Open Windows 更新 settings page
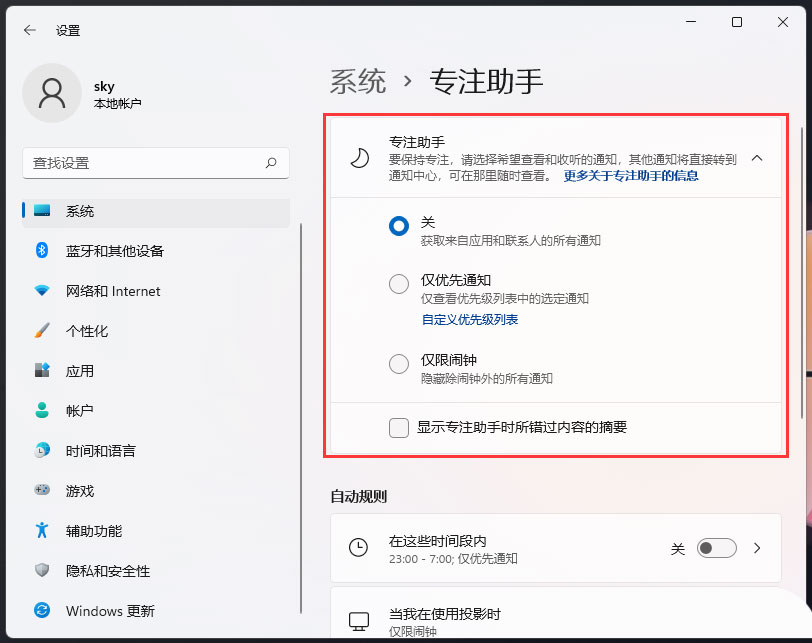This screenshot has height=643, width=812. click(x=155, y=610)
